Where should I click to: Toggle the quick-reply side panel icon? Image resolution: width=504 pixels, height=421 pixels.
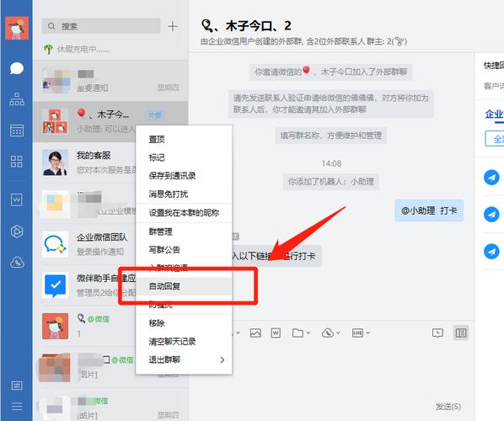click(x=461, y=333)
